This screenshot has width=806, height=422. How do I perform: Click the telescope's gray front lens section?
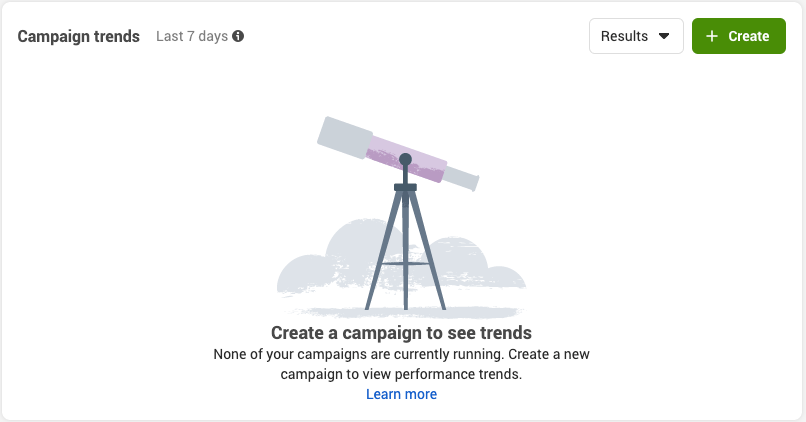(x=345, y=138)
